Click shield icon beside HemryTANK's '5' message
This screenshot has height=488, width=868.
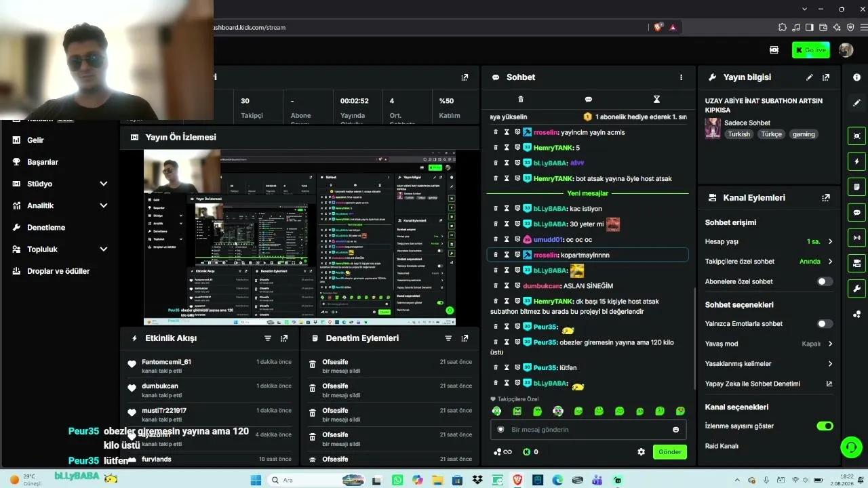[x=517, y=148]
